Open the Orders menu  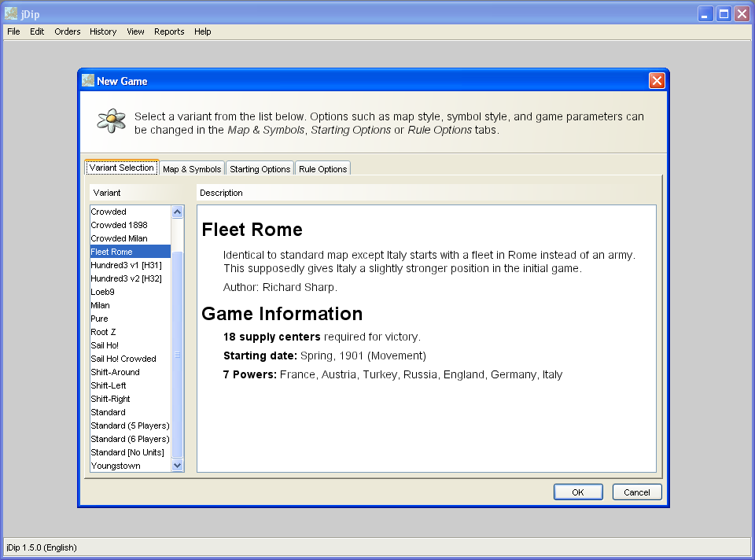pyautogui.click(x=68, y=31)
